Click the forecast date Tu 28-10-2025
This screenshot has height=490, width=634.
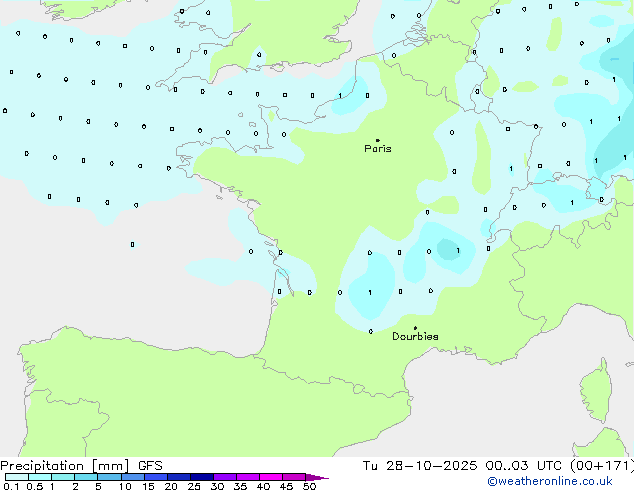coord(419,466)
